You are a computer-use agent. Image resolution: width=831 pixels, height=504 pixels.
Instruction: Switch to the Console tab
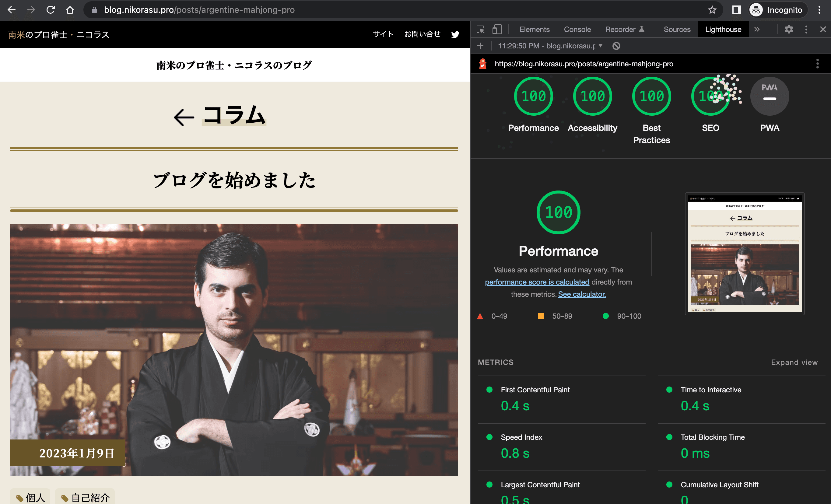pyautogui.click(x=577, y=29)
